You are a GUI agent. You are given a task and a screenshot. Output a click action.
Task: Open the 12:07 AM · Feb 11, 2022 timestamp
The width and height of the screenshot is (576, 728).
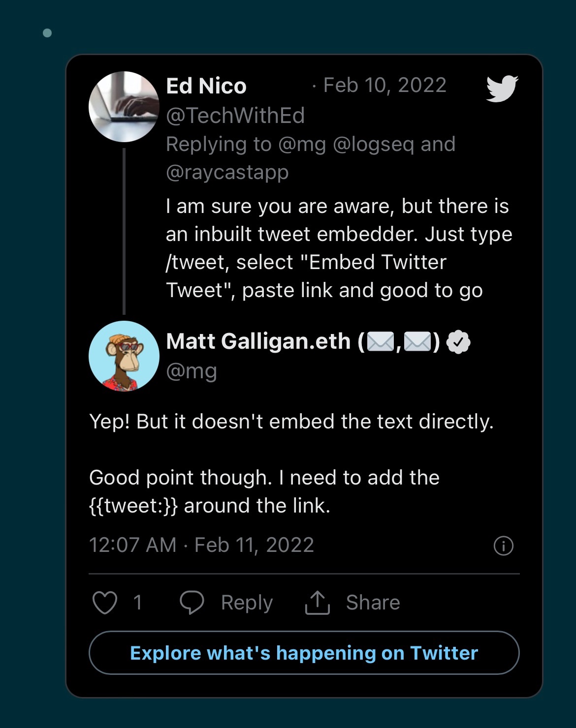click(201, 545)
